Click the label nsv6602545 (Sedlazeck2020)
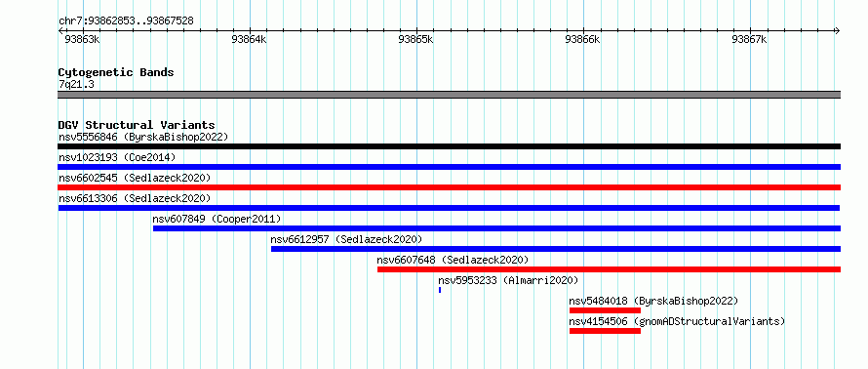The image size is (868, 369). pos(135,178)
